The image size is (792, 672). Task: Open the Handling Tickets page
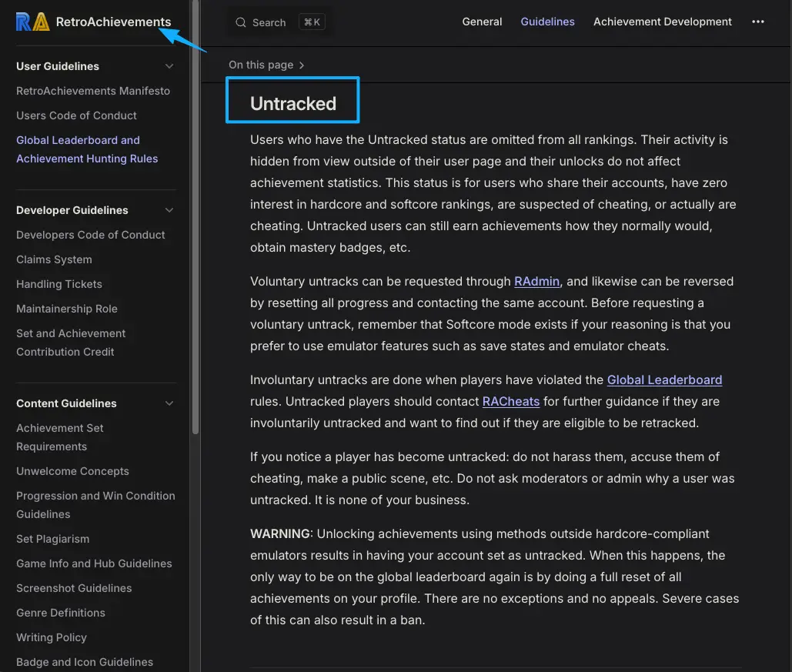tap(59, 285)
